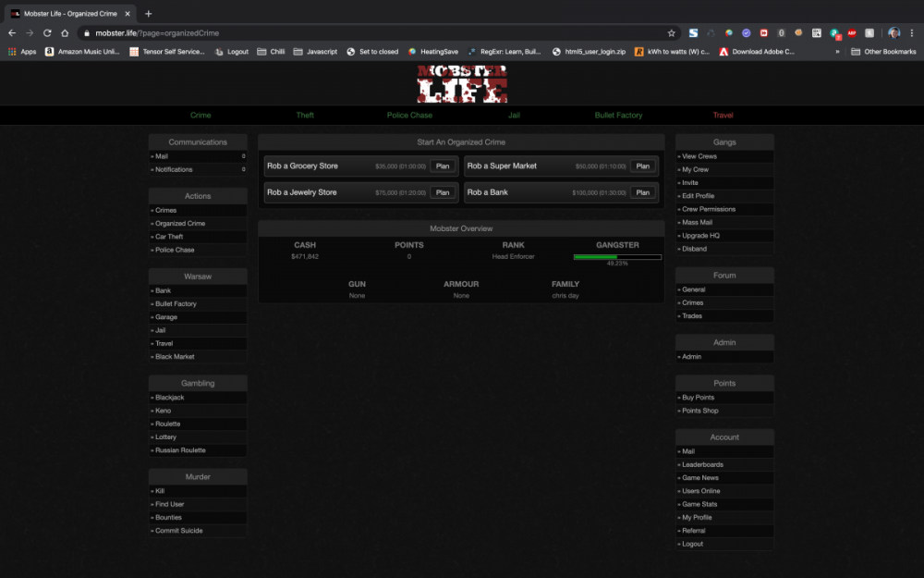This screenshot has width=924, height=578.
Task: Select Bullet Factory in top navigation
Action: (x=618, y=116)
